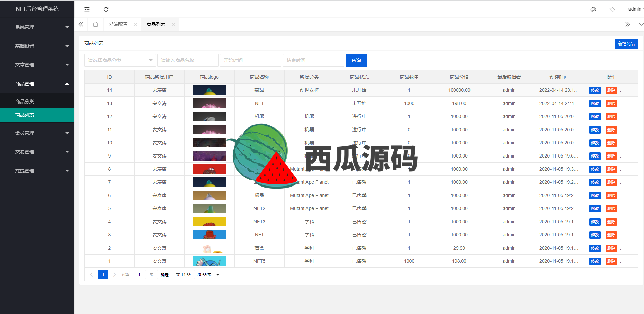The height and width of the screenshot is (314, 644).
Task: Open logo thumbnail of product ID 8
Action: pos(210,169)
